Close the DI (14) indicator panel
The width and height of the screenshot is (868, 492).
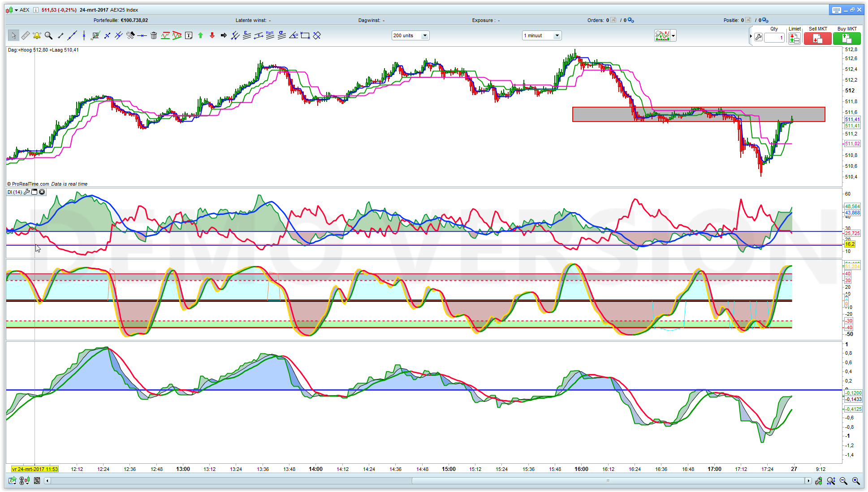[42, 192]
